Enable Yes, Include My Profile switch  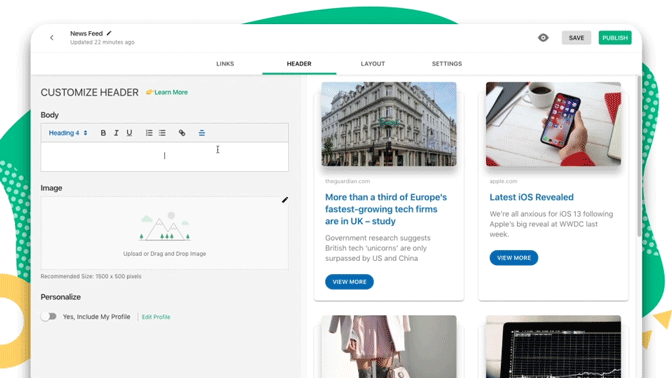click(x=49, y=317)
